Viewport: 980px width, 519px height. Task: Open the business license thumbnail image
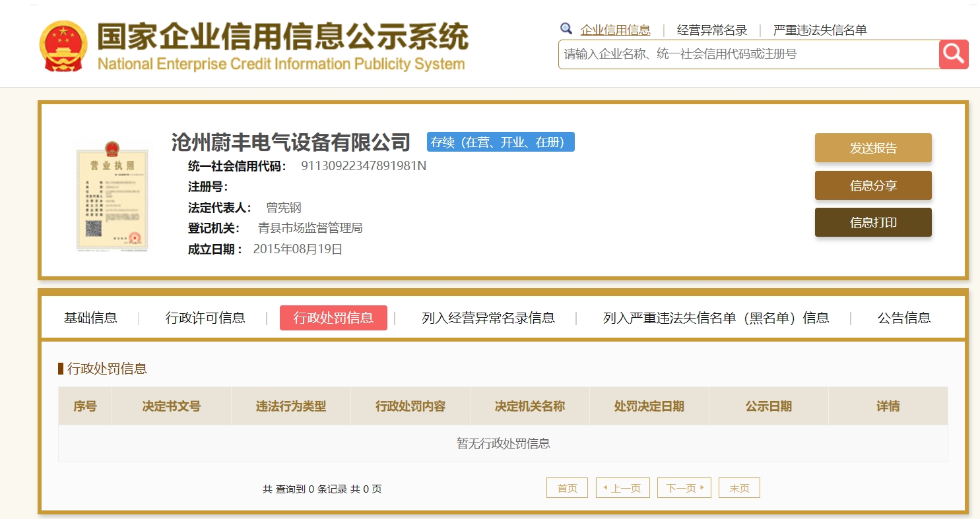[x=112, y=196]
